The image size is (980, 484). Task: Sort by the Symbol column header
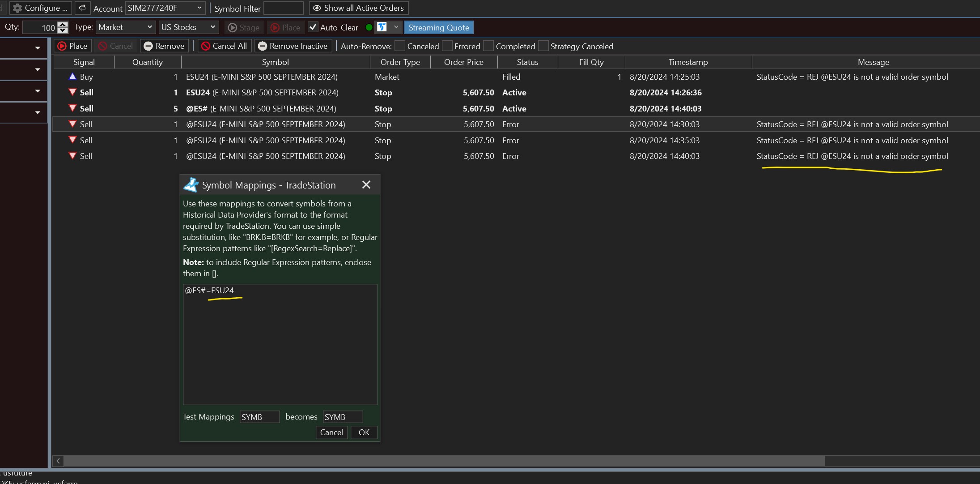click(x=276, y=62)
